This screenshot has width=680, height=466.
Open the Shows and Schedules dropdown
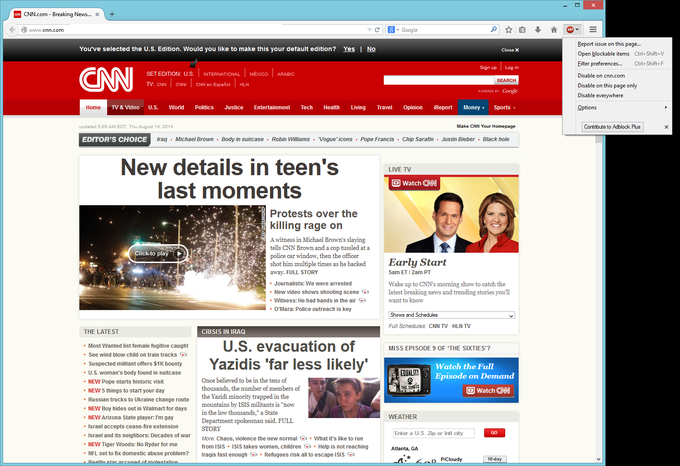coord(451,315)
